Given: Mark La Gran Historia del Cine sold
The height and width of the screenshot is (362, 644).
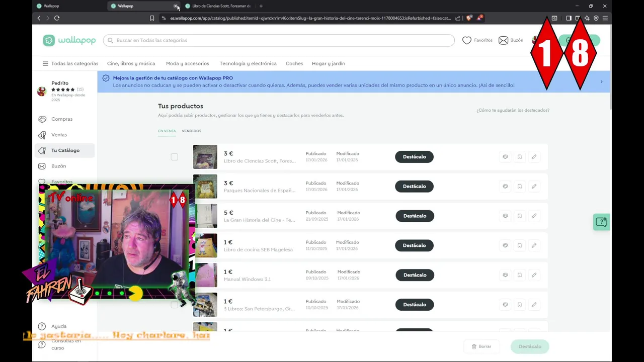Looking at the screenshot, I should (505, 216).
